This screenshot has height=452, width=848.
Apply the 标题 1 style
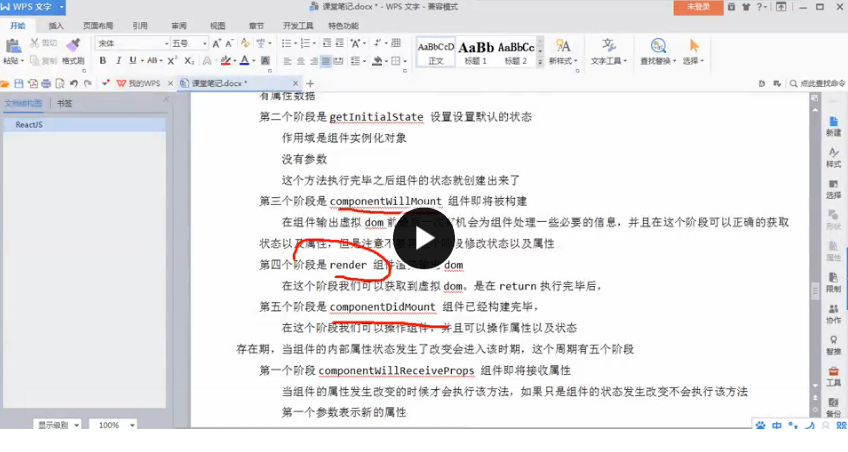[476, 52]
